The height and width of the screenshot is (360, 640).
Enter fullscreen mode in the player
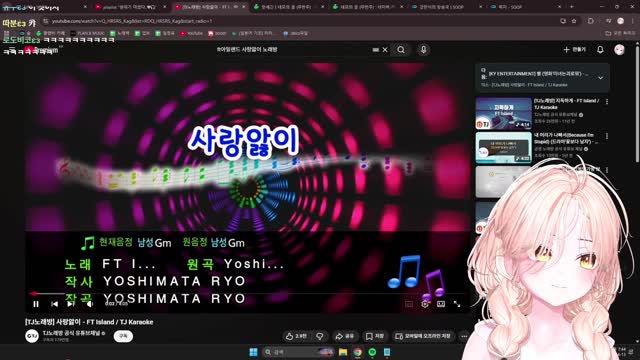click(457, 304)
